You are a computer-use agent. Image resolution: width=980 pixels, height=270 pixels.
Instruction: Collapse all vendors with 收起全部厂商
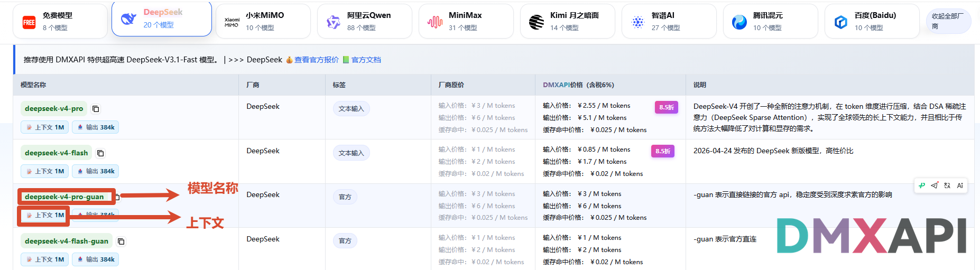(948, 21)
